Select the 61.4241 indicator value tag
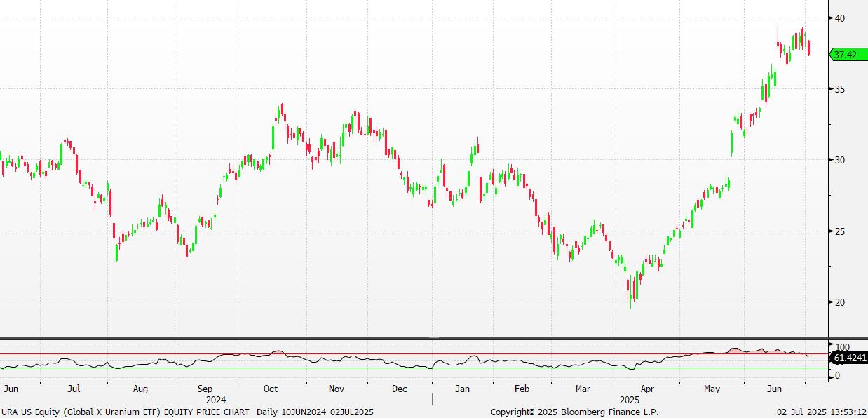The height and width of the screenshot is (418, 868). [848, 358]
